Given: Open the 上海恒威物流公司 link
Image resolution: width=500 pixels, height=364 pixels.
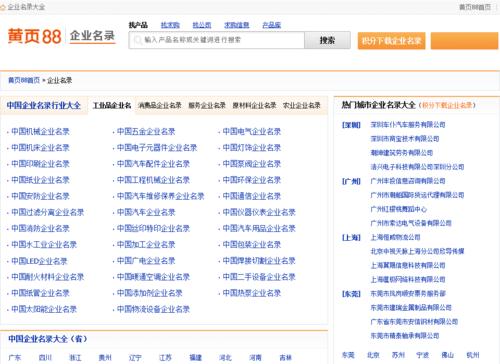Looking at the screenshot, I should point(395,237).
